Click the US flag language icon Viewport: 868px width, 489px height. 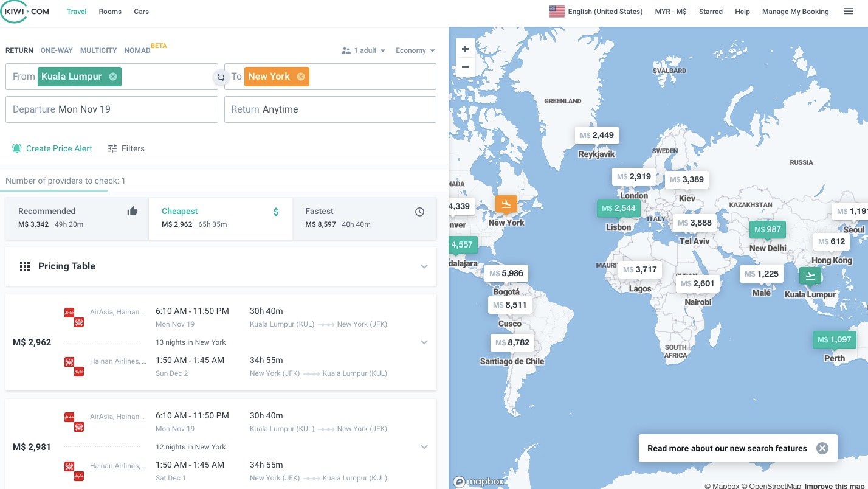click(x=557, y=12)
